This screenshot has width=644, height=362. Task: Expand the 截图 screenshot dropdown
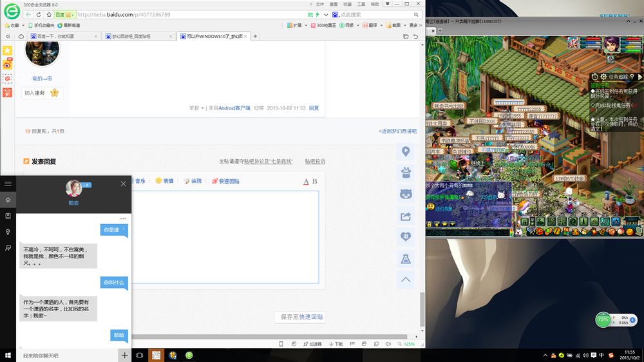(x=405, y=26)
